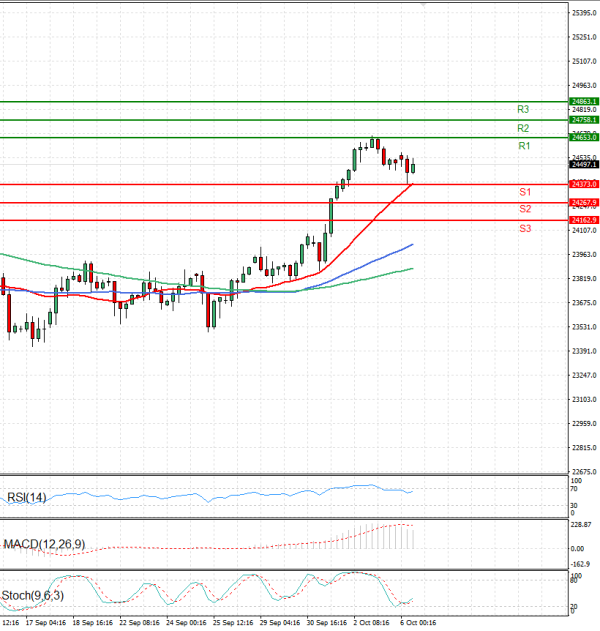Viewport: 600px width, 631px height.
Task: Click the RSI(14) indicator label
Action: pyautogui.click(x=27, y=497)
